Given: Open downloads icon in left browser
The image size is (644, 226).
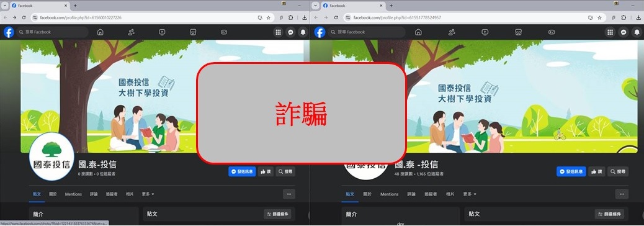Looking at the screenshot, I should click(305, 17).
